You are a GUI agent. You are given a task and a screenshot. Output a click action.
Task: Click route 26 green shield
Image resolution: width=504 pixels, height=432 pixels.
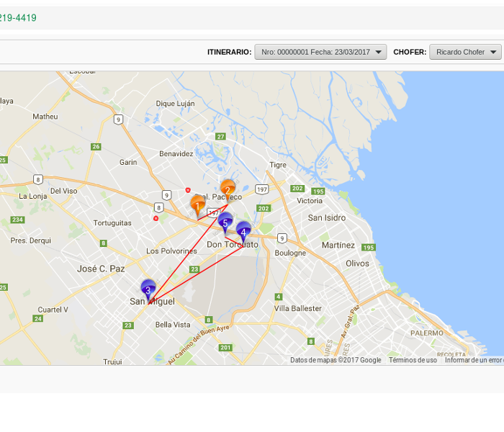[96, 147]
